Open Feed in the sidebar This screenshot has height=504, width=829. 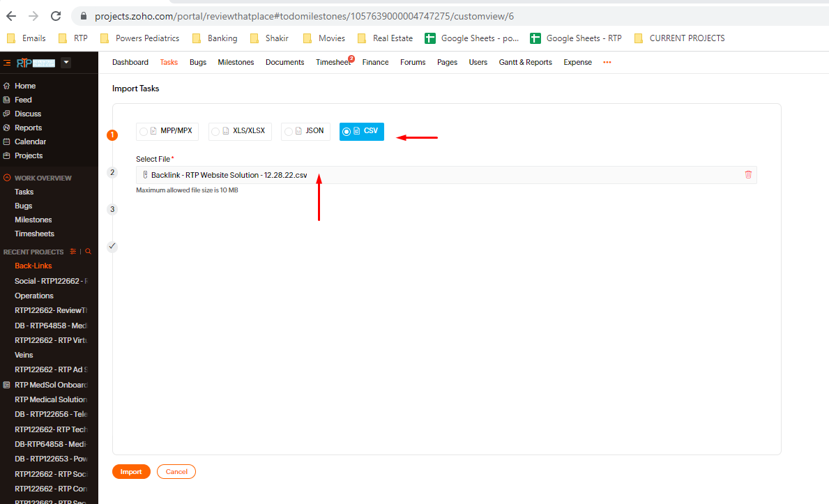click(x=23, y=100)
